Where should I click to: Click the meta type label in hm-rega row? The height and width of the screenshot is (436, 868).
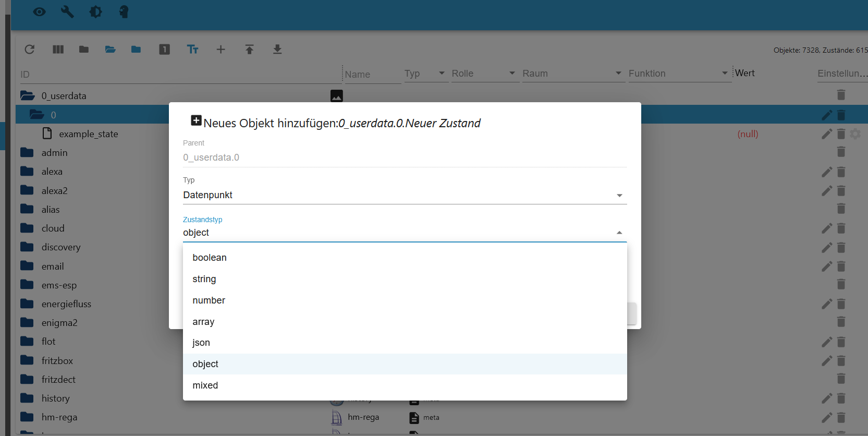pyautogui.click(x=431, y=418)
